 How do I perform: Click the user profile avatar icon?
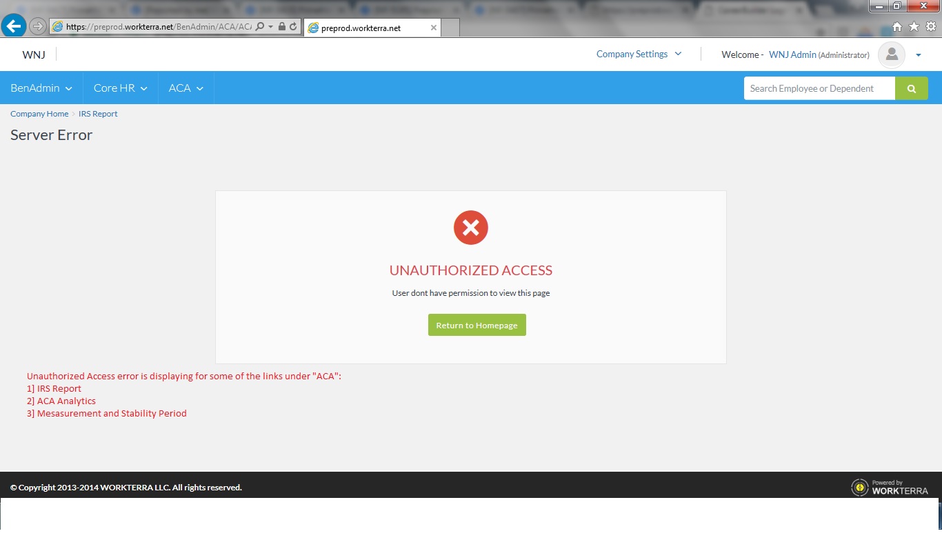[891, 54]
